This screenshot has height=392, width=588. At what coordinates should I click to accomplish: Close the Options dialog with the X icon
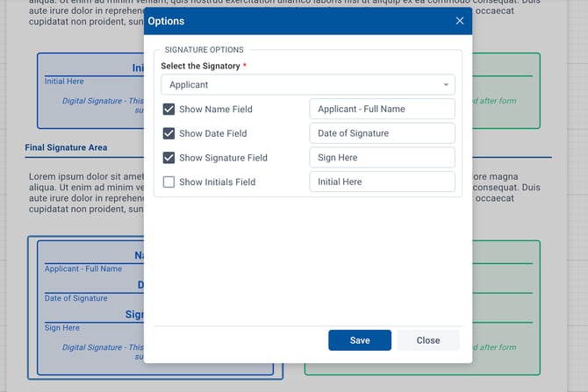[x=460, y=21]
